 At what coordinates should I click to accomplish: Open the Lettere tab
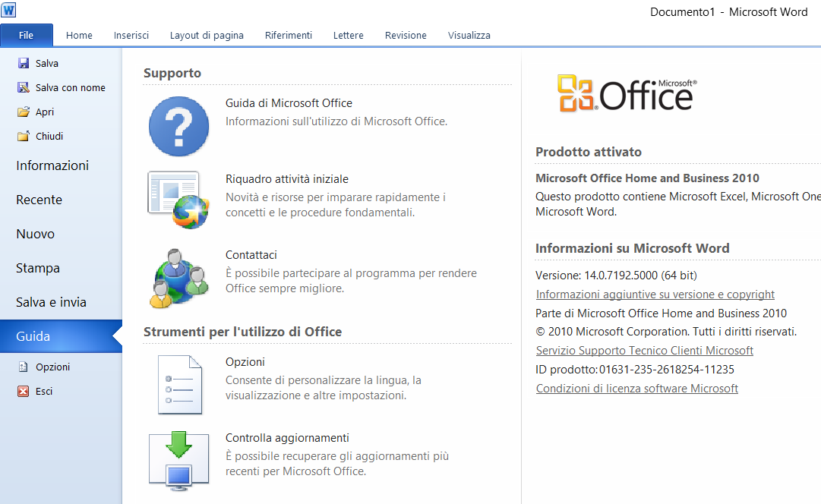[348, 35]
